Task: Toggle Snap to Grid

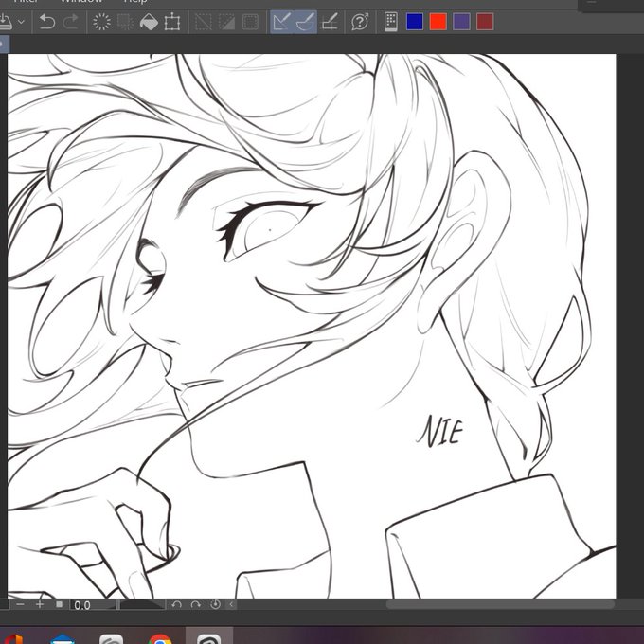Action: pos(330,22)
